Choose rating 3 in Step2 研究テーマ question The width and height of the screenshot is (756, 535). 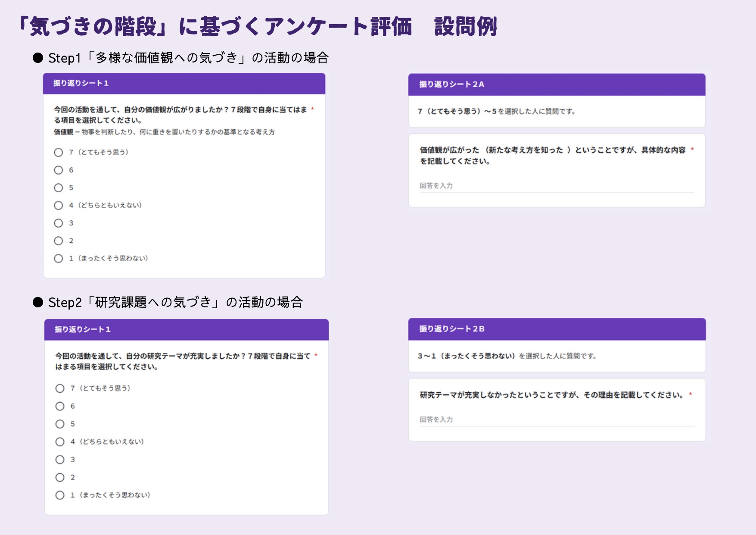point(60,460)
